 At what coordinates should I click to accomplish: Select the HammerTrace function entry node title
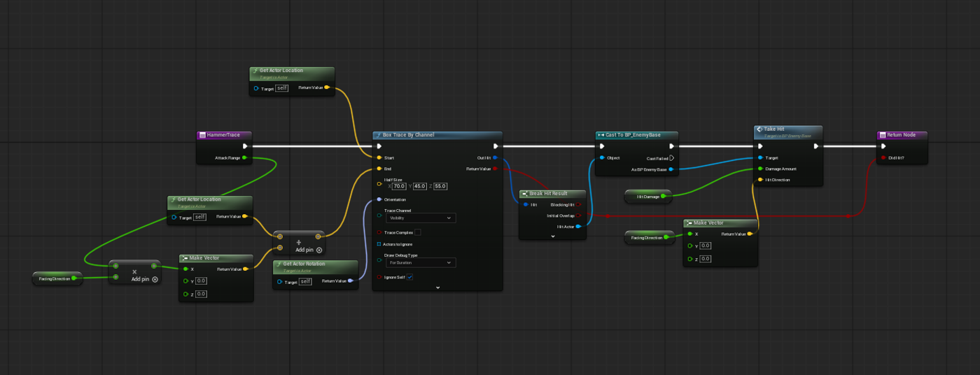[223, 134]
